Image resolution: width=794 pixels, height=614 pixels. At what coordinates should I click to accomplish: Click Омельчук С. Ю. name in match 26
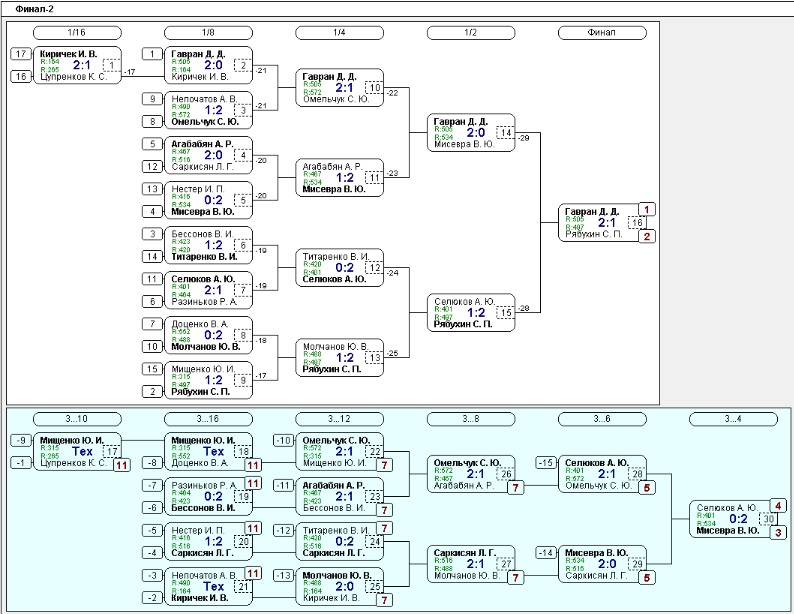point(467,463)
